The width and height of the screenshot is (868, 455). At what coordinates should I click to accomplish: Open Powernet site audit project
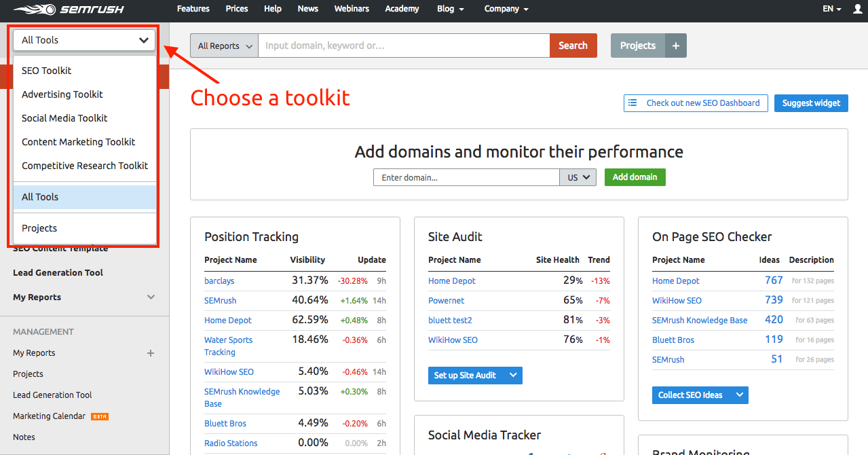447,301
